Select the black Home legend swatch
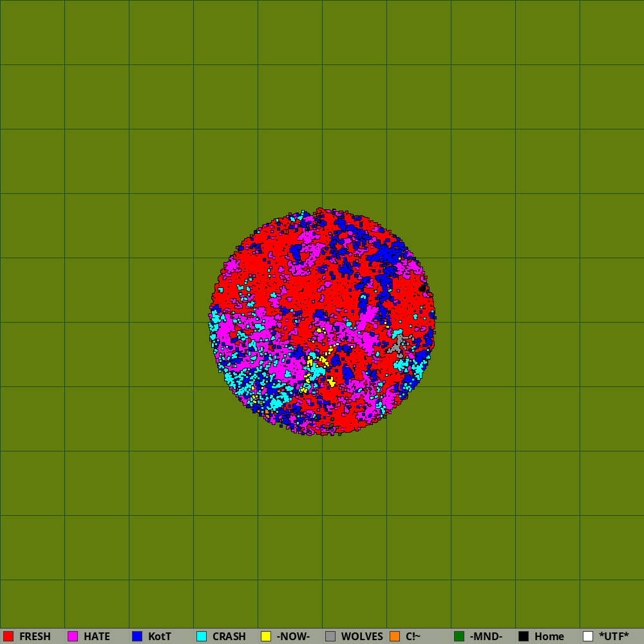Screen dimensions: 644x644 pos(524,636)
